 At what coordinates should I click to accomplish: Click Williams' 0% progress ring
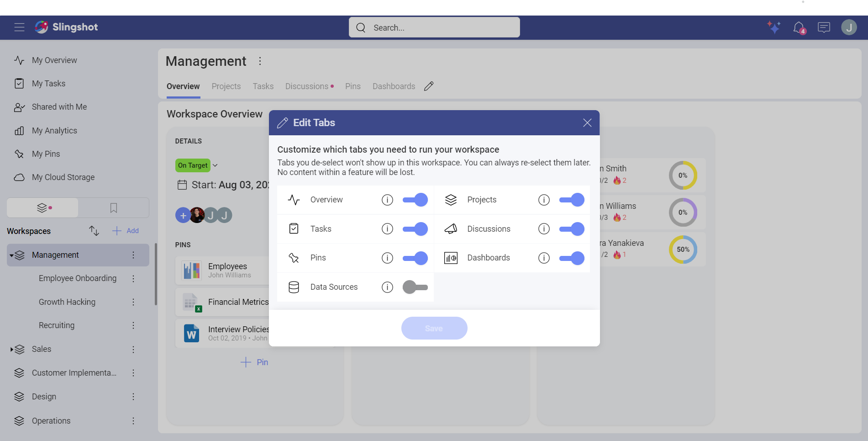point(683,213)
